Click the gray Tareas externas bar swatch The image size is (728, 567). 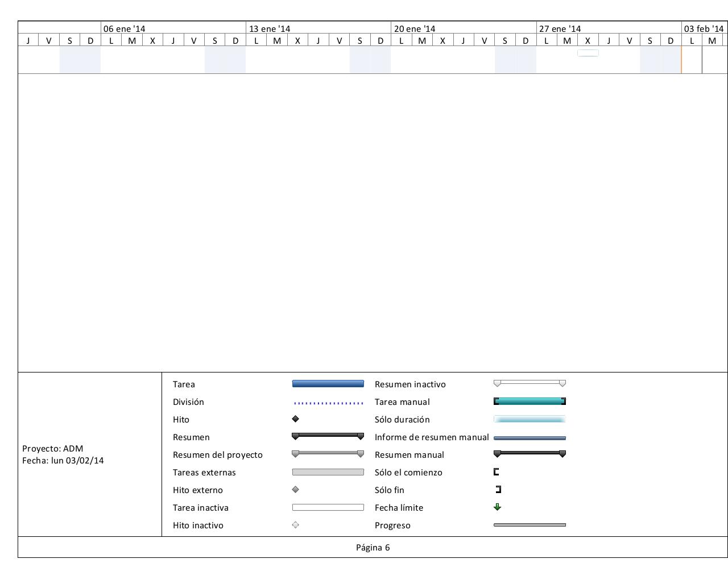coord(328,472)
